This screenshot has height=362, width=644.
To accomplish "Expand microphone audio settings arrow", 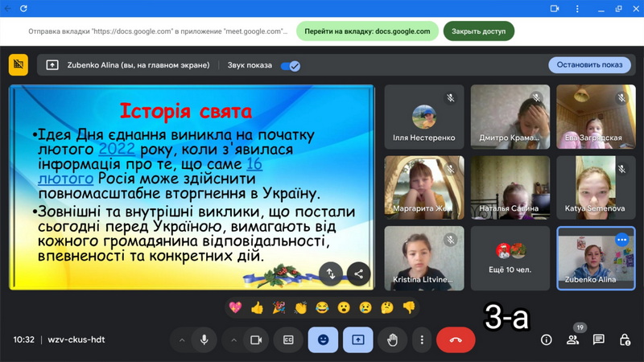I will tap(182, 340).
